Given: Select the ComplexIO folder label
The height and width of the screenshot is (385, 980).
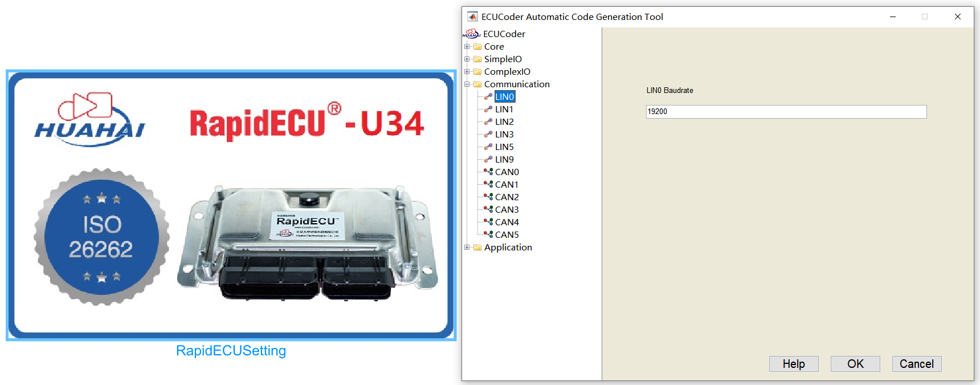Looking at the screenshot, I should (507, 72).
